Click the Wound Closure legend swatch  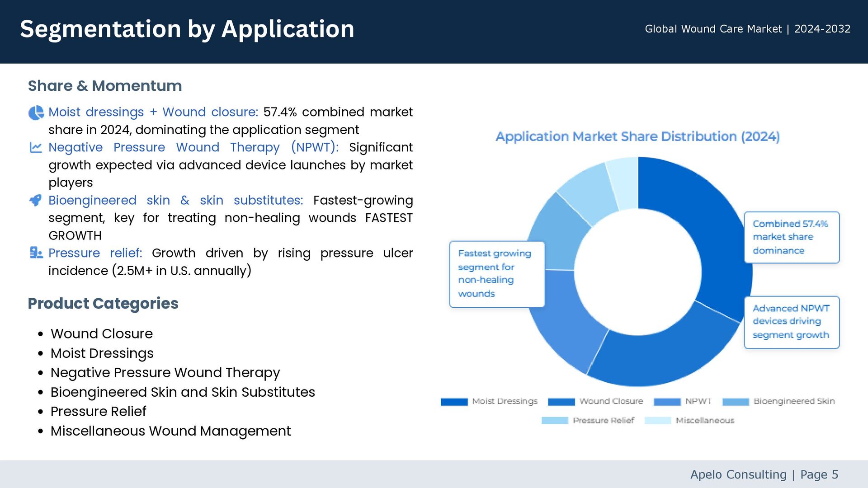561,402
